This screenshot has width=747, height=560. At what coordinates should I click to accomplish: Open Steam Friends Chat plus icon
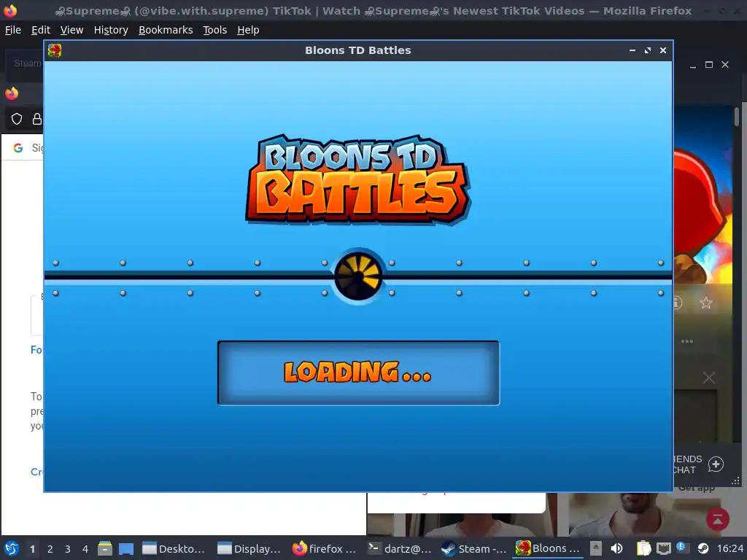pyautogui.click(x=716, y=464)
